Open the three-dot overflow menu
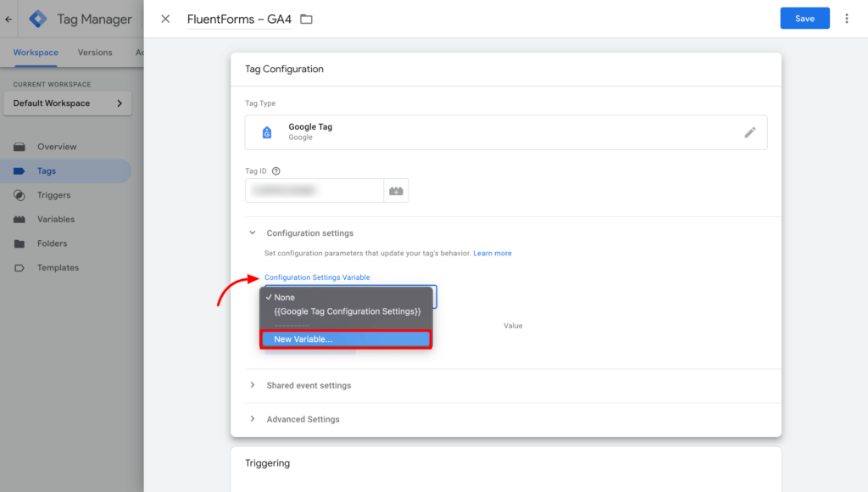The height and width of the screenshot is (492, 868). tap(847, 18)
